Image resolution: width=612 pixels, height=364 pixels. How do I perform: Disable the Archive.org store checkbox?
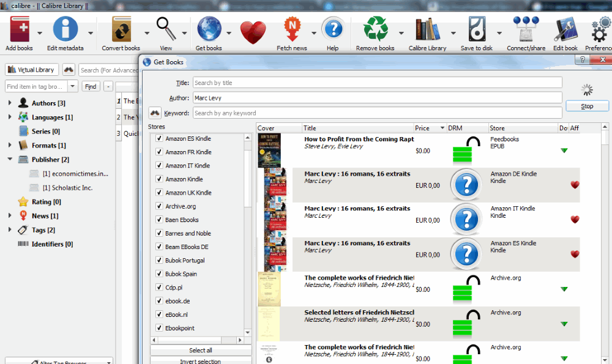[159, 206]
